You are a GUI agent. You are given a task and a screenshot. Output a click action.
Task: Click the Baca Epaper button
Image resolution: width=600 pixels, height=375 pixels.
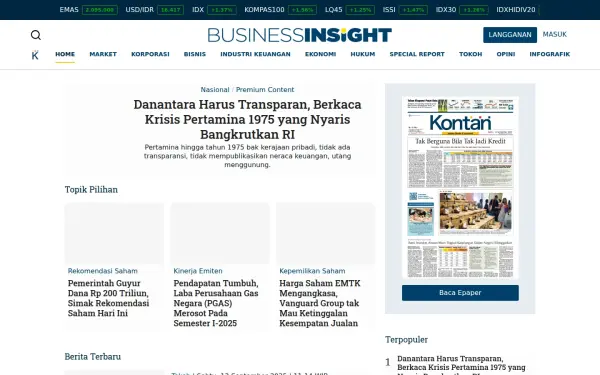tap(460, 293)
